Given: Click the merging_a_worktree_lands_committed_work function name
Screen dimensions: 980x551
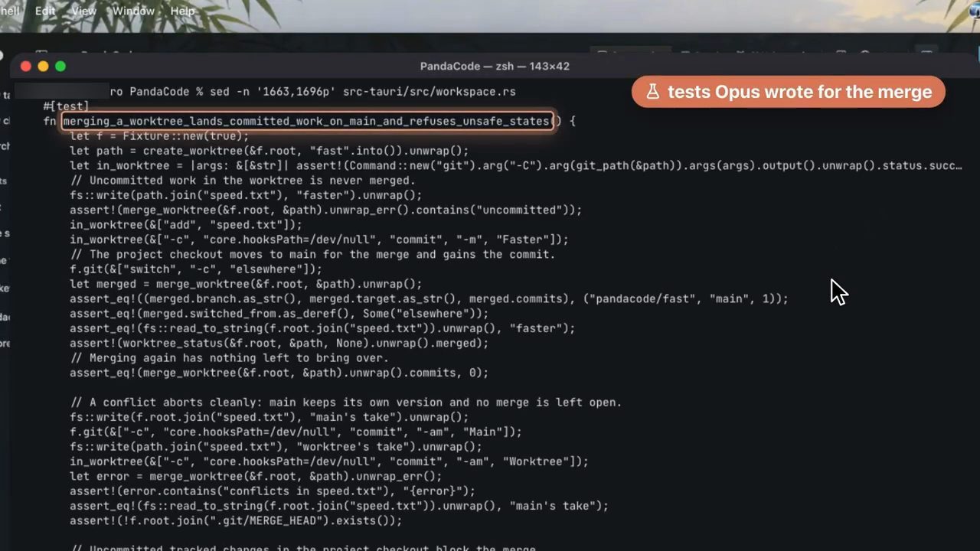Looking at the screenshot, I should pos(307,121).
